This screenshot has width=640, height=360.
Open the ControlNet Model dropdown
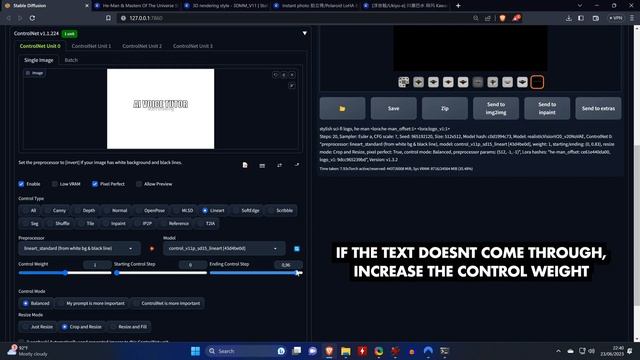pyautogui.click(x=224, y=249)
